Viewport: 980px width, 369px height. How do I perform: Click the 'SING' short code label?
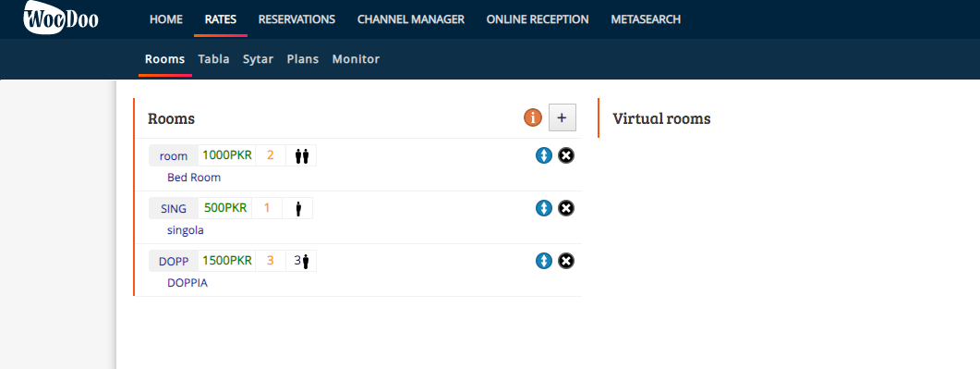(174, 209)
